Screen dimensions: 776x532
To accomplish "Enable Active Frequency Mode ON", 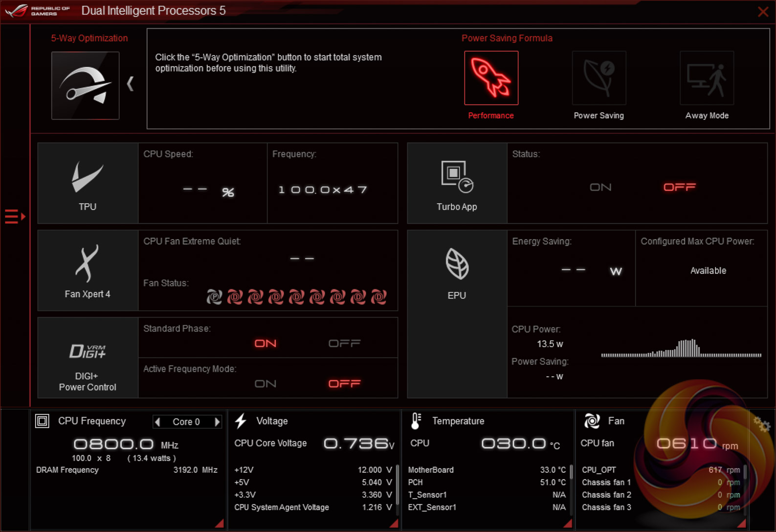I will pyautogui.click(x=266, y=383).
